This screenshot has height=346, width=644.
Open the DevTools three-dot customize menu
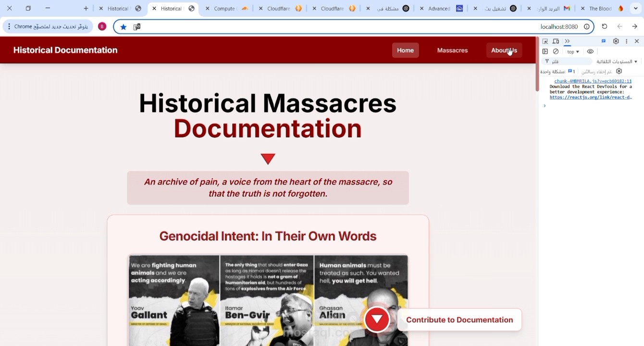pyautogui.click(x=626, y=41)
